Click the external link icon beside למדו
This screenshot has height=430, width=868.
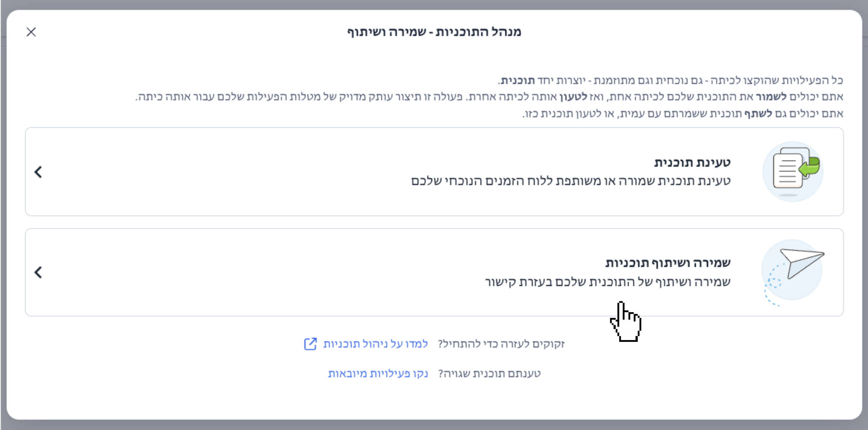click(x=310, y=344)
